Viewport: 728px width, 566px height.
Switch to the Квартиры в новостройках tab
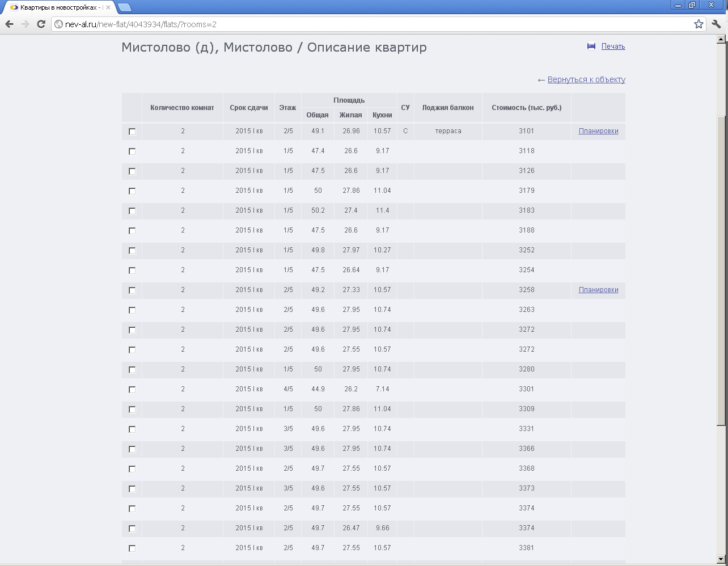click(57, 7)
